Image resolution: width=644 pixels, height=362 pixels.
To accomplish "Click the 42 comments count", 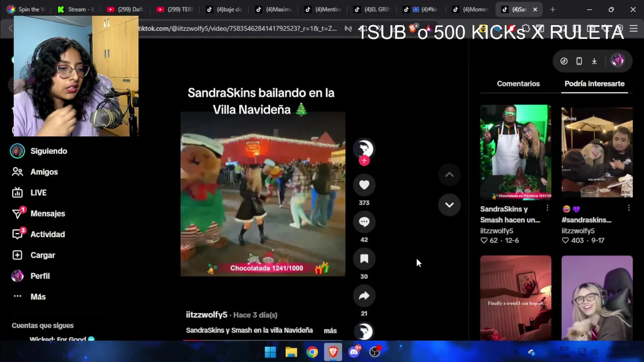I will click(x=364, y=239).
